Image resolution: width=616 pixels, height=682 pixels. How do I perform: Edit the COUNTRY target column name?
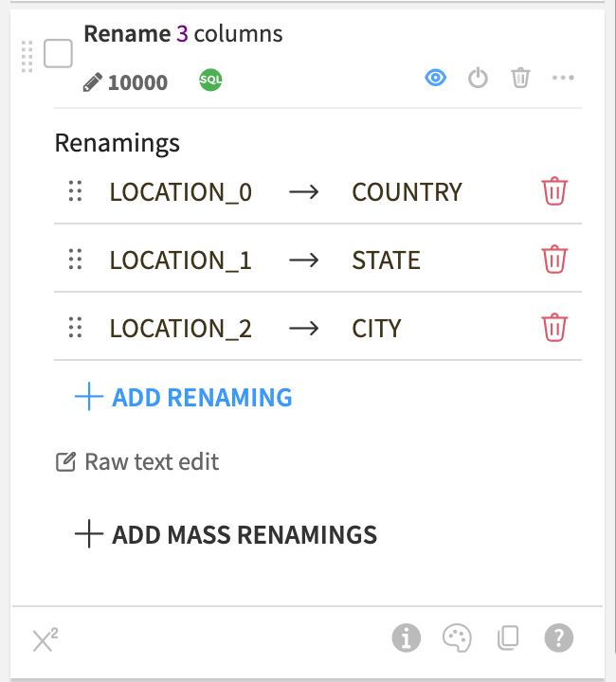point(407,192)
